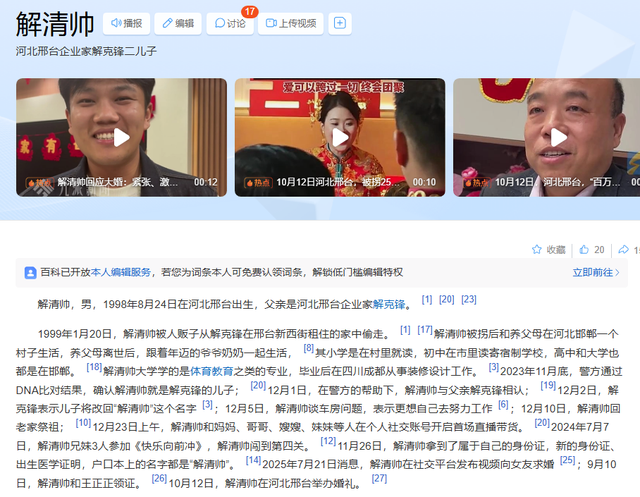This screenshot has height=497, width=640.
Task: Open citation [12] reference
Action: point(328,441)
